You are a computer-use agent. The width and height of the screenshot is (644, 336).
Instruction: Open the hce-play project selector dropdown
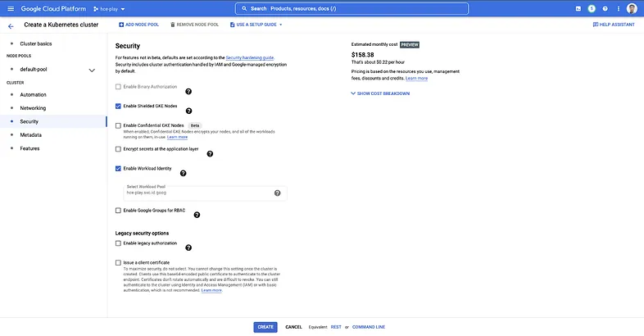coord(109,9)
